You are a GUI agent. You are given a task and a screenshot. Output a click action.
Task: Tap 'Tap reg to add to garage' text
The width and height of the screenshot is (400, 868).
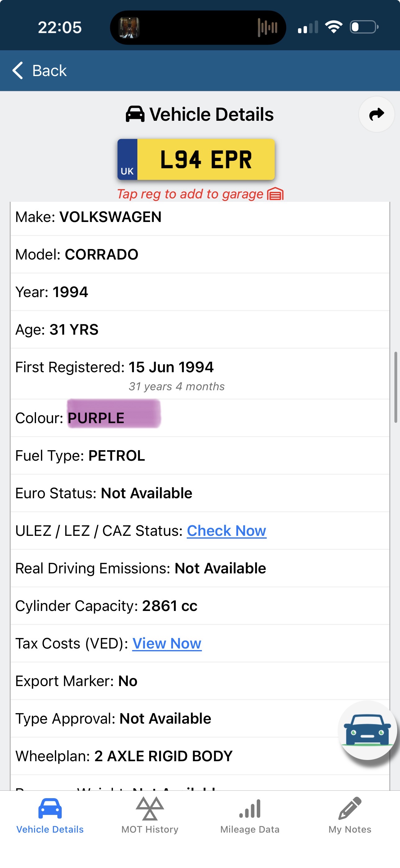[x=190, y=194]
